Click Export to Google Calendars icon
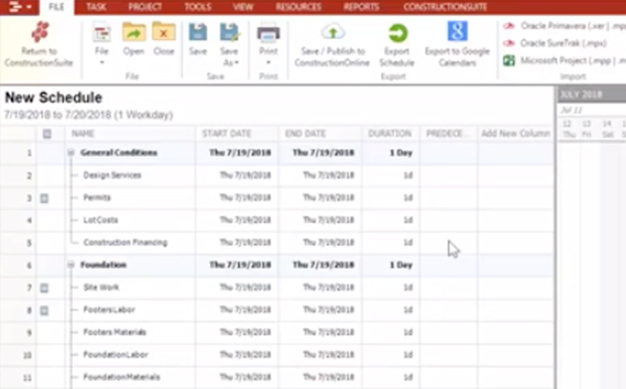The width and height of the screenshot is (626, 389). 457,31
